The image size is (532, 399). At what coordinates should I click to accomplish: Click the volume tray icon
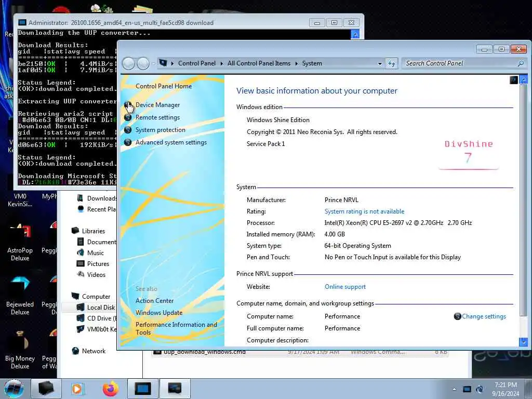[480, 389]
